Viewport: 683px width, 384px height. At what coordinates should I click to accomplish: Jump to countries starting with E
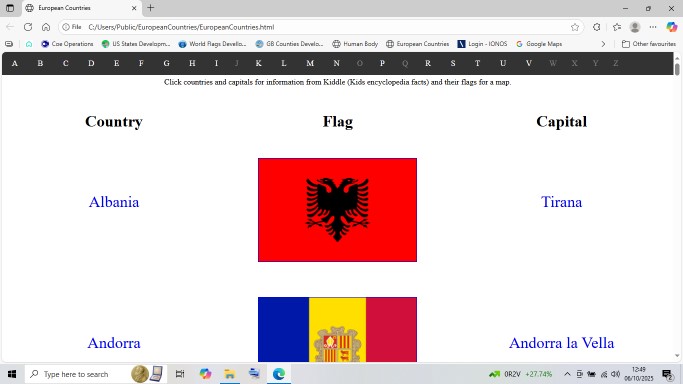coord(116,63)
